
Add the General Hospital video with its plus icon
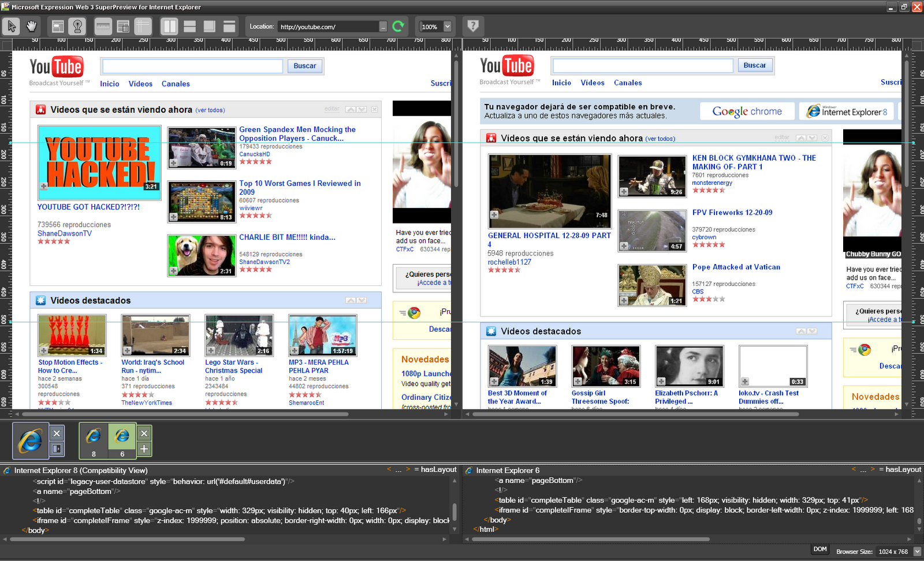pos(494,215)
